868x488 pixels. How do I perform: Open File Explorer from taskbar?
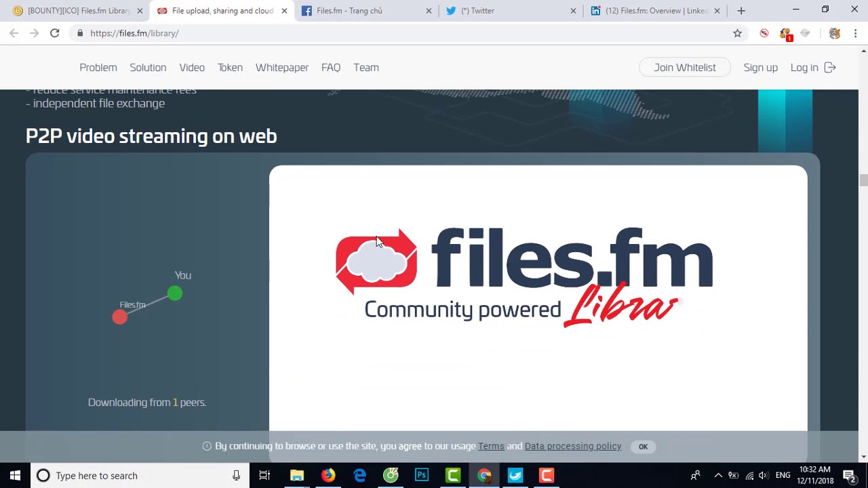point(297,475)
